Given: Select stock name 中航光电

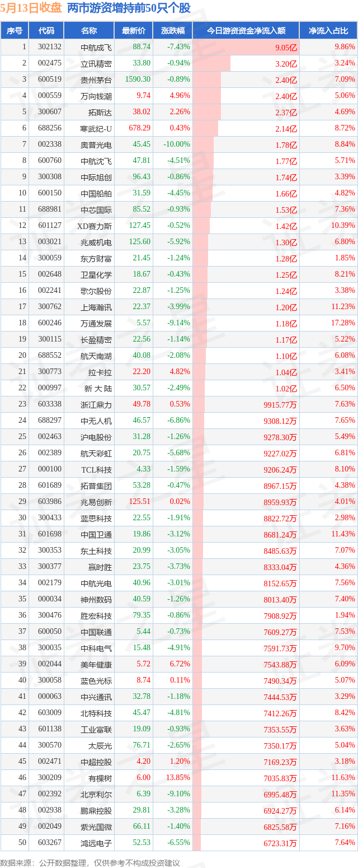Looking at the screenshot, I should click(x=96, y=584).
